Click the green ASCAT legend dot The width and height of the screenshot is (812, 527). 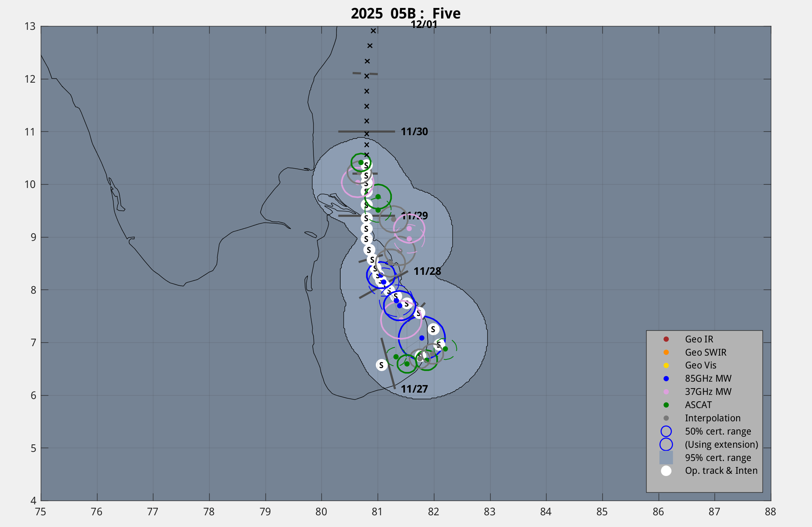[666, 405]
